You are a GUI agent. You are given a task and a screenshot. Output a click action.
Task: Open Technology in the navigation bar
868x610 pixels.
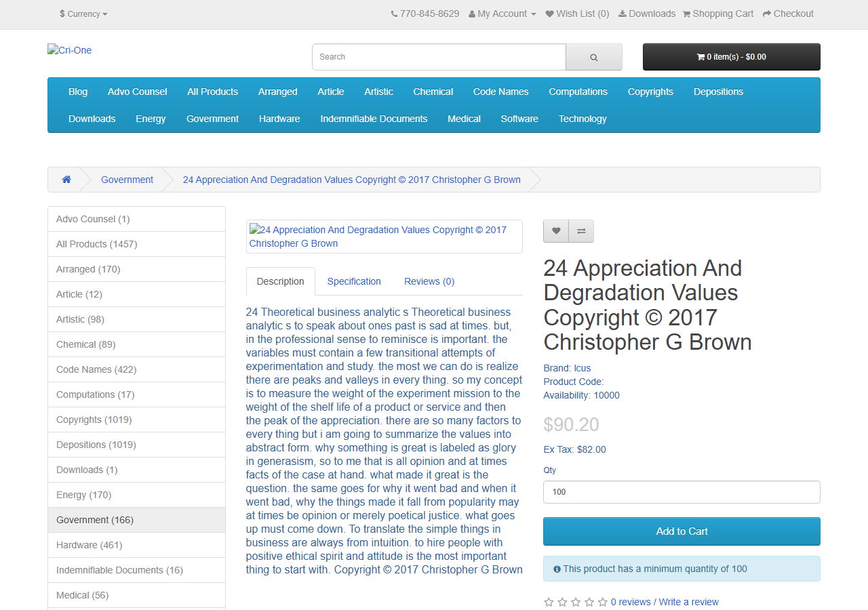tap(583, 119)
